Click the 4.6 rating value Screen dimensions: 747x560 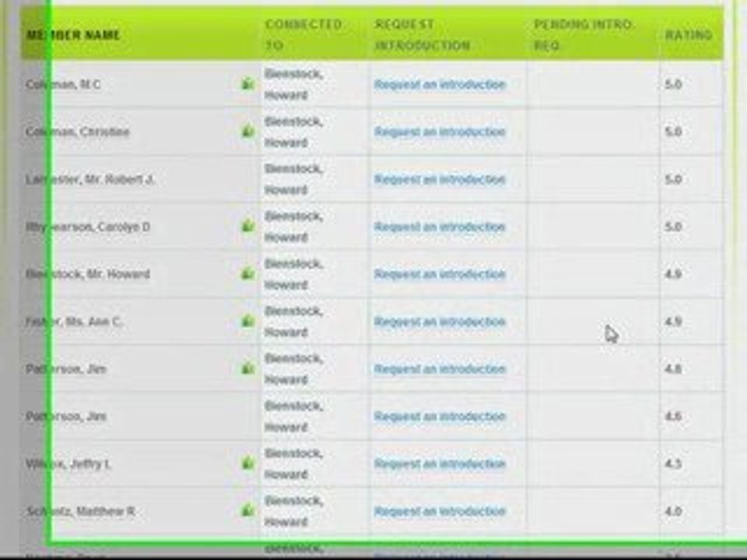tap(673, 417)
